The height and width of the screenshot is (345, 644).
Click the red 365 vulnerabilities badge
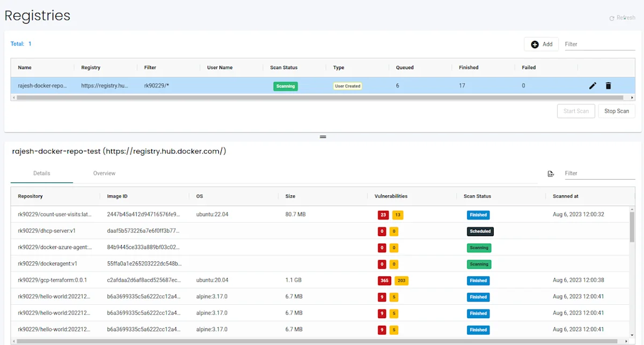pyautogui.click(x=384, y=281)
